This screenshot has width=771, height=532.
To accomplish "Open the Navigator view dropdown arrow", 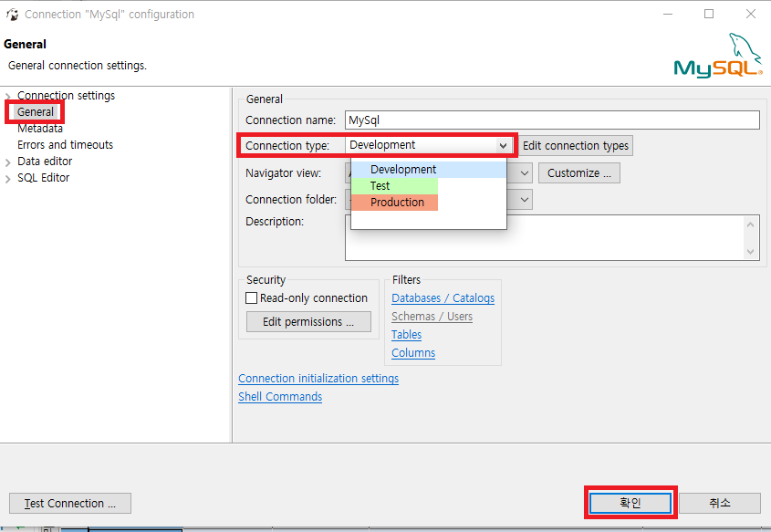I will (x=525, y=173).
